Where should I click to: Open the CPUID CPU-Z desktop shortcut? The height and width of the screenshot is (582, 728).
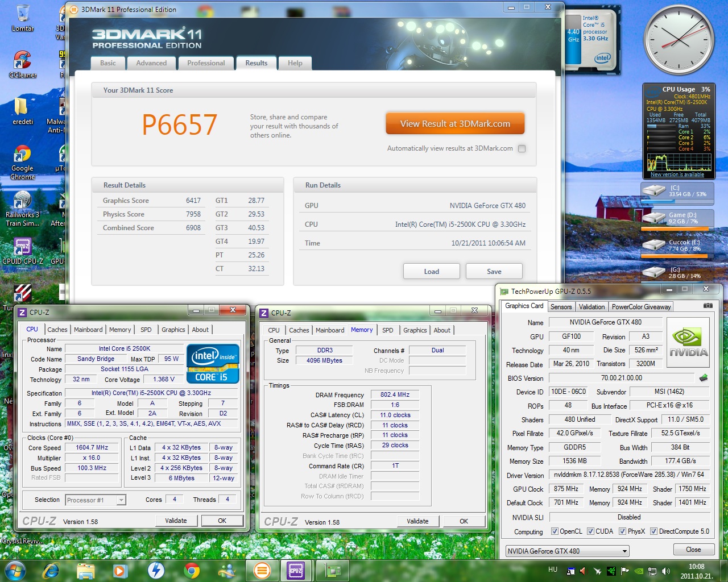(23, 251)
